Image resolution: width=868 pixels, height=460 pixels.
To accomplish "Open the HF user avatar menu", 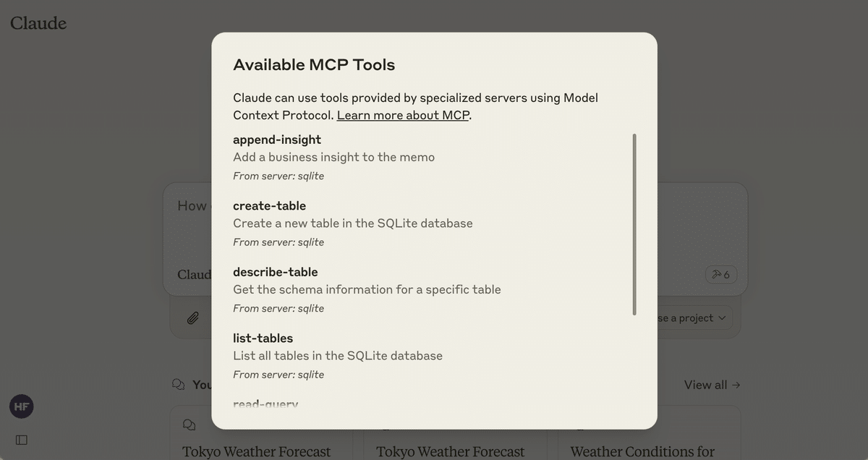I will (x=22, y=406).
